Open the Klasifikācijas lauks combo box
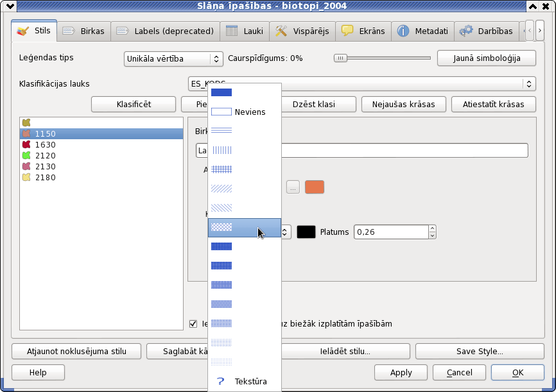The height and width of the screenshot is (392, 556). pos(361,84)
